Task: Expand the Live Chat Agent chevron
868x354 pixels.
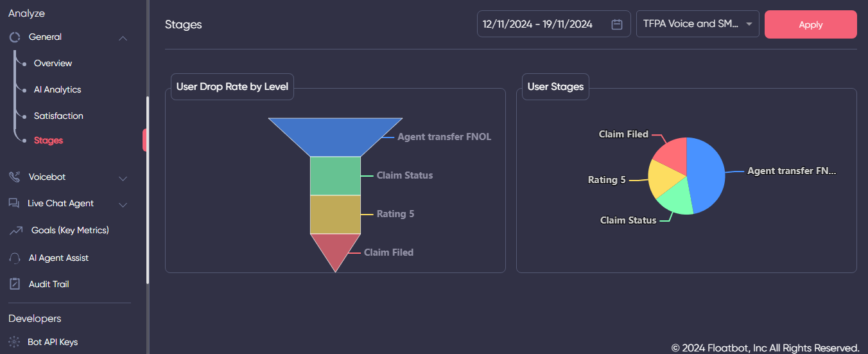Action: coord(123,204)
